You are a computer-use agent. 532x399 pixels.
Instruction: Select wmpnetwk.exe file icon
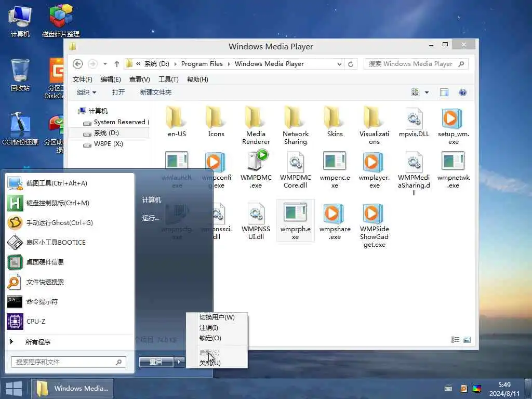point(453,161)
